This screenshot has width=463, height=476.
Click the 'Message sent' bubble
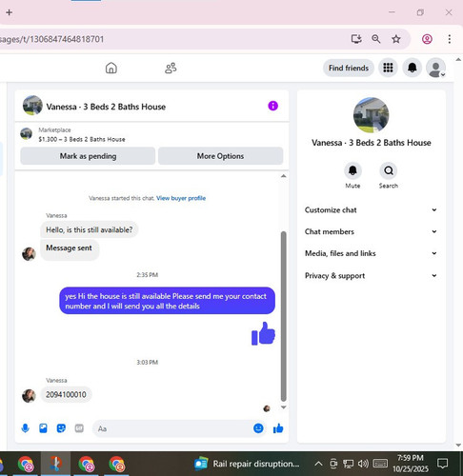point(70,249)
